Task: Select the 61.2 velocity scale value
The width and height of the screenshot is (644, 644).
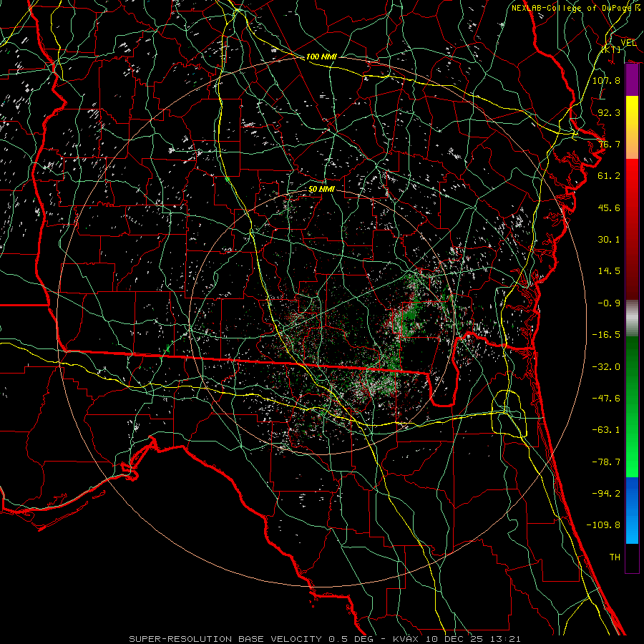Action: (609, 176)
